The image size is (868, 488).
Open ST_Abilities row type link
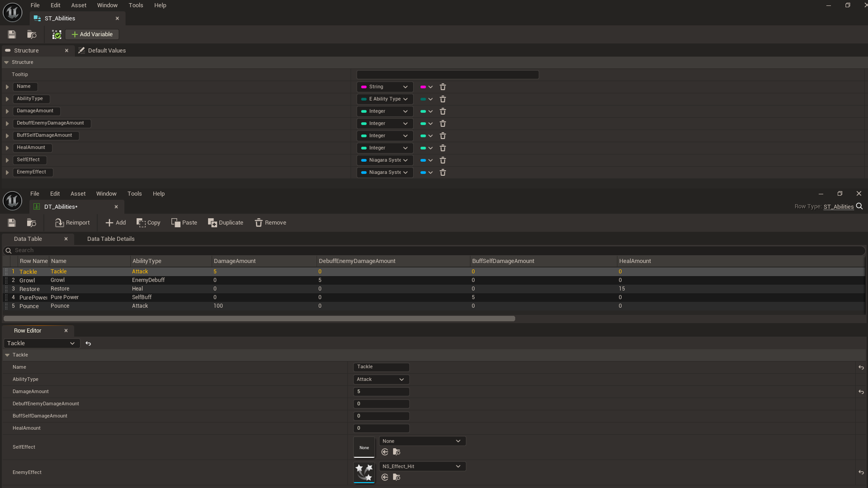(x=838, y=207)
